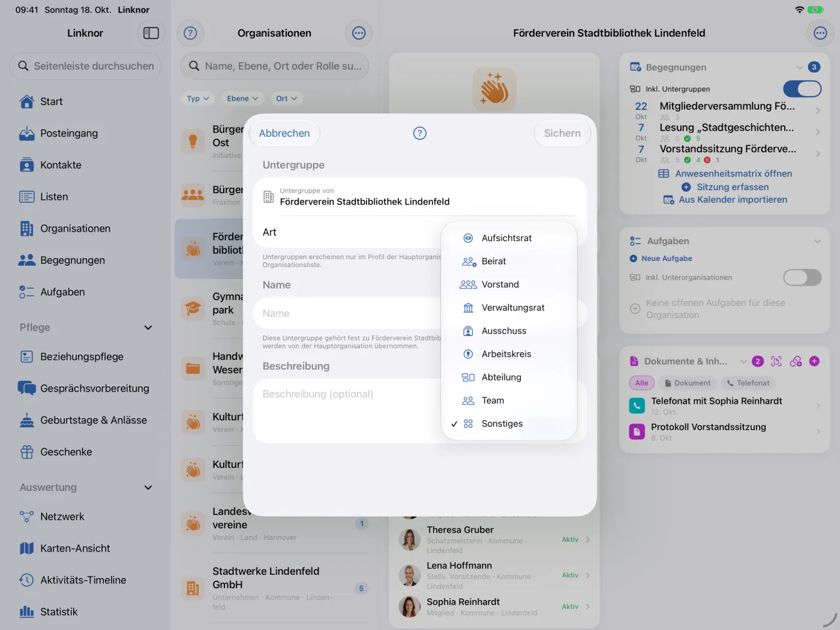Open Karten-Ansicht map icon
840x630 pixels.
pos(27,548)
